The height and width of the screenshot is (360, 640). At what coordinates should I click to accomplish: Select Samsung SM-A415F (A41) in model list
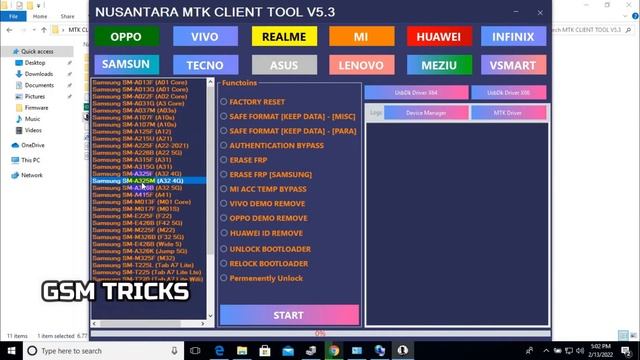[132, 195]
